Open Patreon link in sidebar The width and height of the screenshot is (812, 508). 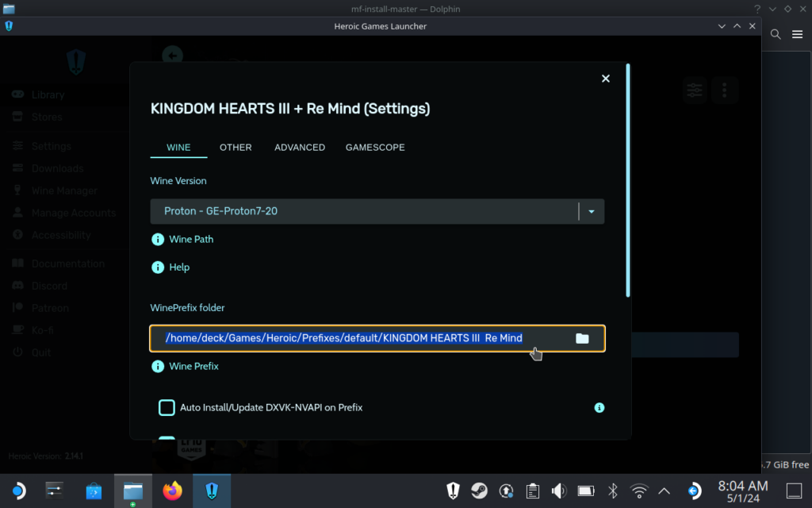tap(50, 309)
